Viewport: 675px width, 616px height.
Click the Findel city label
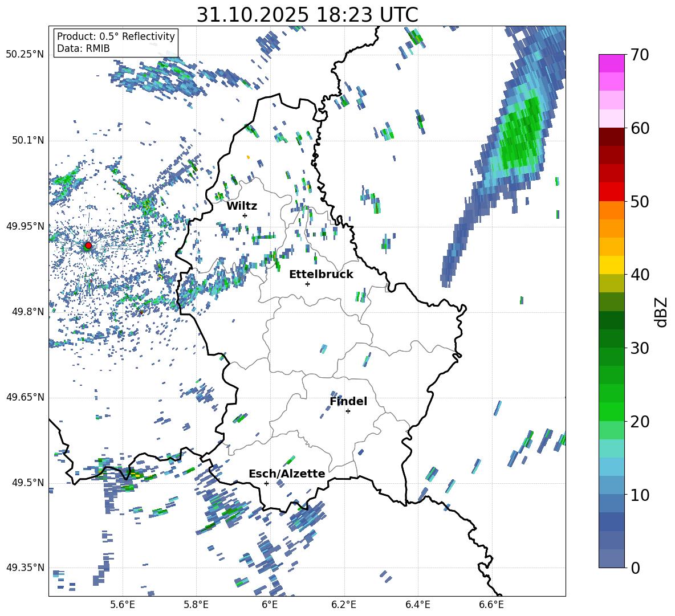tap(348, 401)
